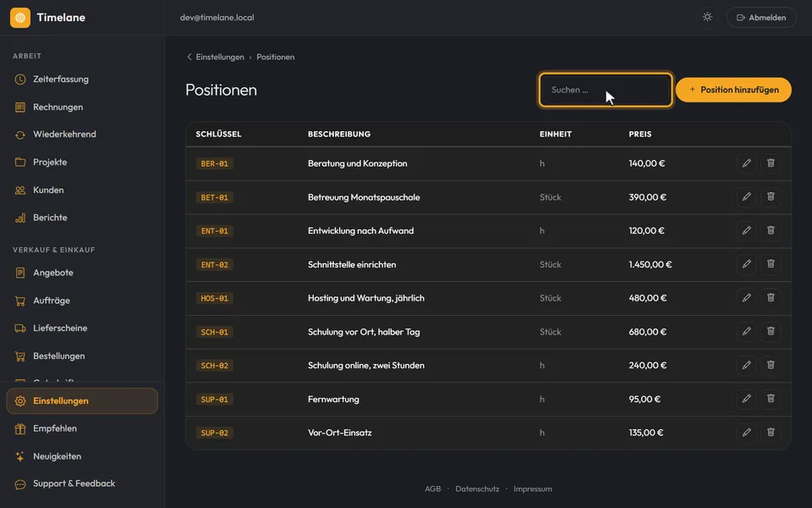Remove the SCH-01 Schulung vor Ort row
The image size is (812, 508).
[x=771, y=331]
